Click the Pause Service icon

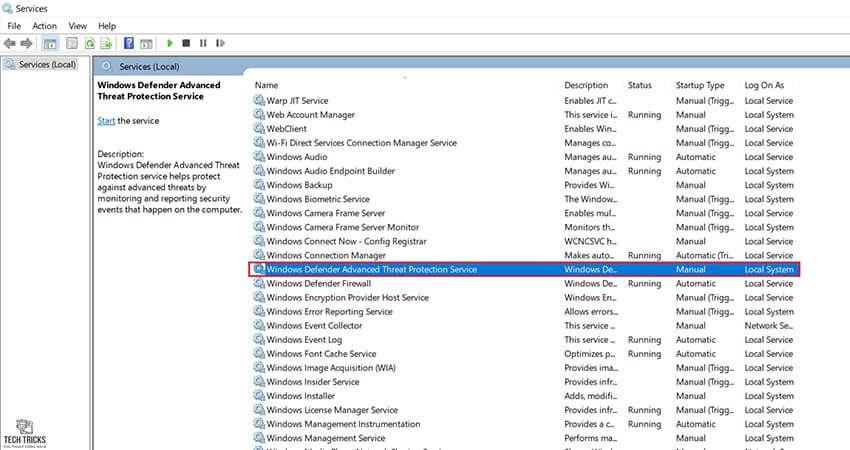pos(203,43)
